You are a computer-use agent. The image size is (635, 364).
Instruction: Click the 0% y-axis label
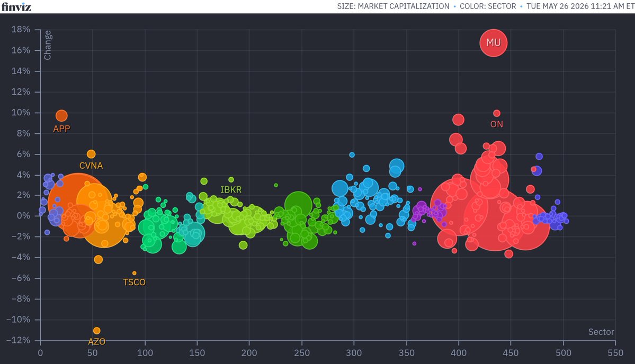click(23, 215)
